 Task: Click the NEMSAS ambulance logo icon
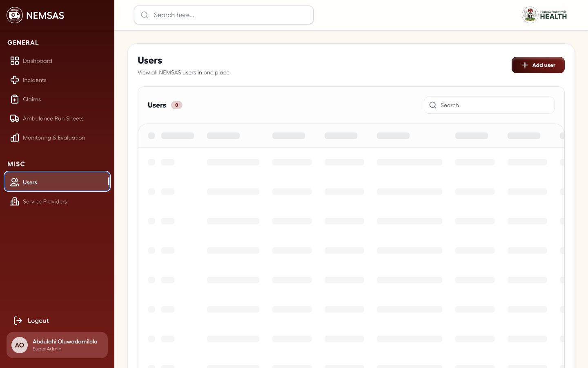[15, 15]
